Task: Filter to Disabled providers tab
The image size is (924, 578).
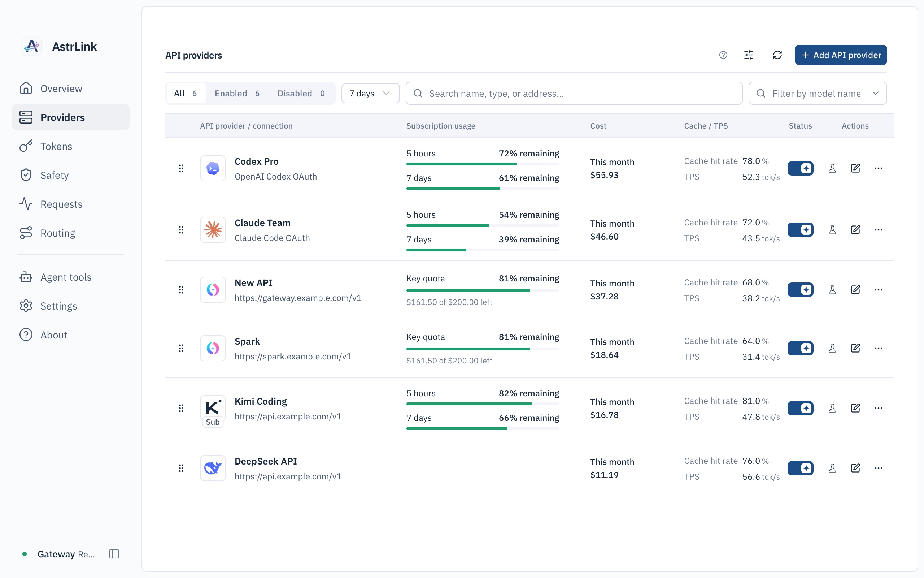Action: (302, 93)
